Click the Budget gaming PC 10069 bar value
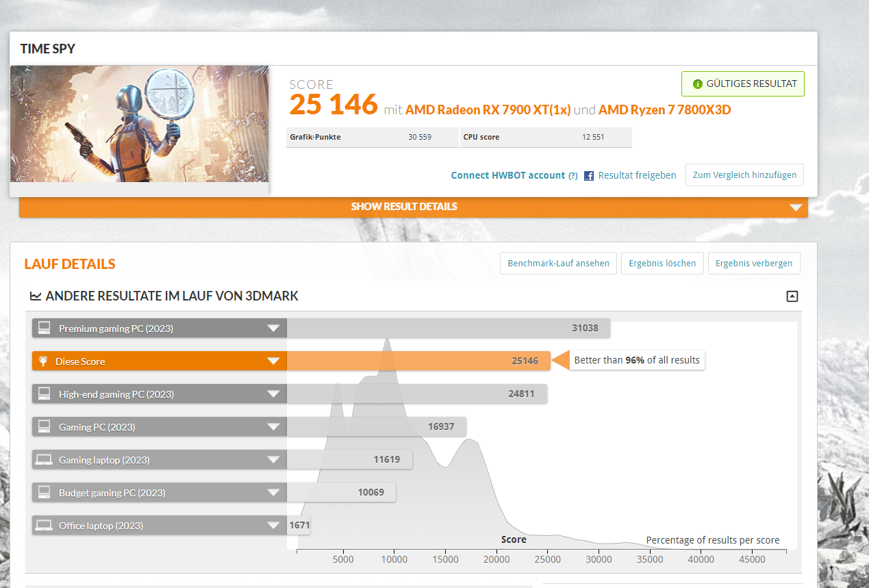 [371, 493]
